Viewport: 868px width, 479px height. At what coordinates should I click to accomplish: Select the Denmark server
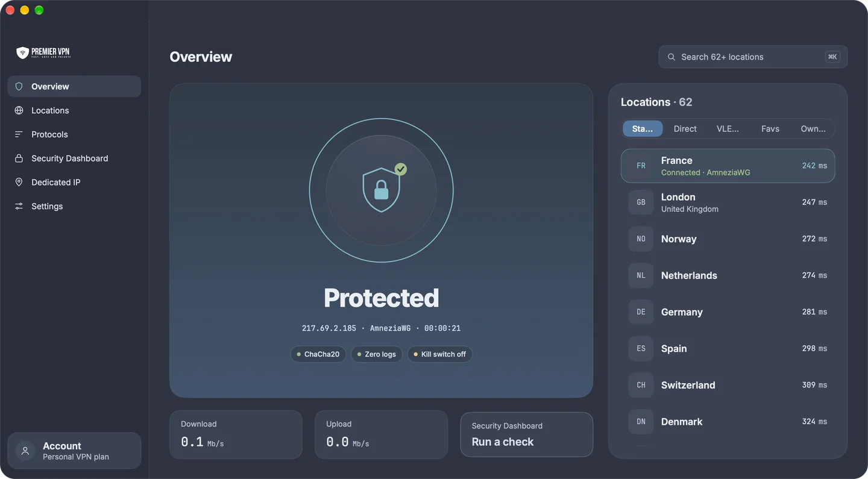(x=728, y=422)
